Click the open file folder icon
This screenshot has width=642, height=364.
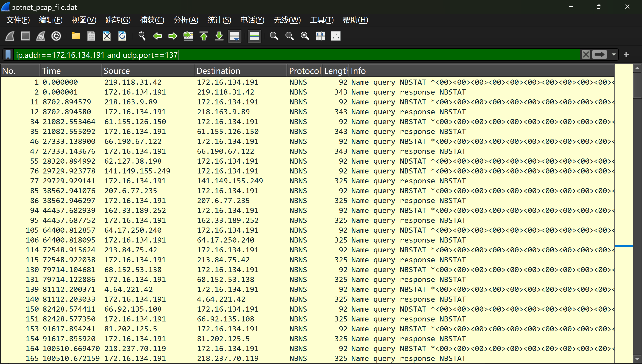tap(76, 36)
